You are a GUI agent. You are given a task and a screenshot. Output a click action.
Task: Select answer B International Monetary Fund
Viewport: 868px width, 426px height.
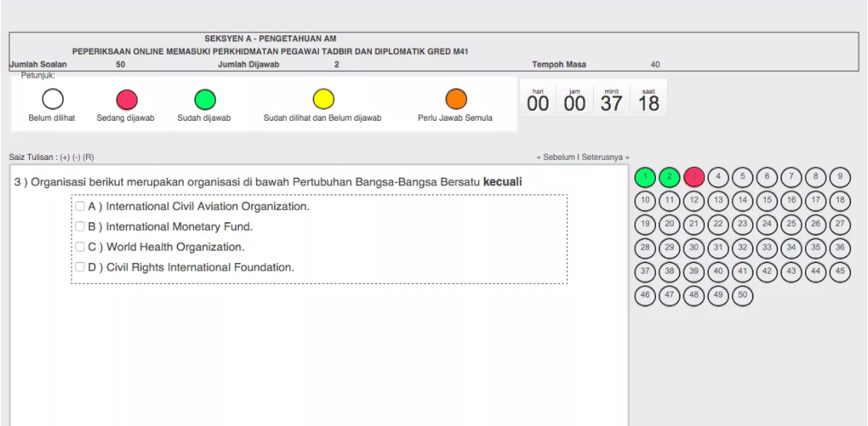coord(81,227)
